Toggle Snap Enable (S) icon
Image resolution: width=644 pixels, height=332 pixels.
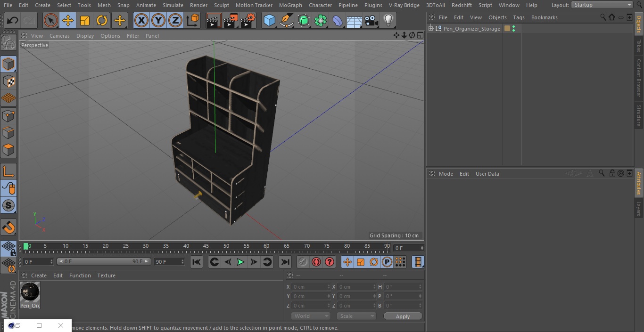pos(8,205)
